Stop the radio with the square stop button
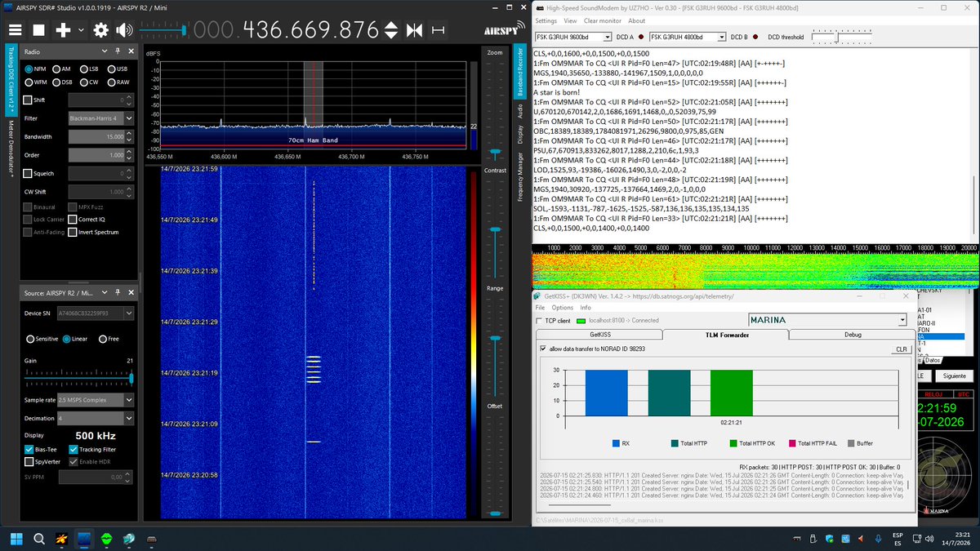This screenshot has width=980, height=551. (x=38, y=30)
